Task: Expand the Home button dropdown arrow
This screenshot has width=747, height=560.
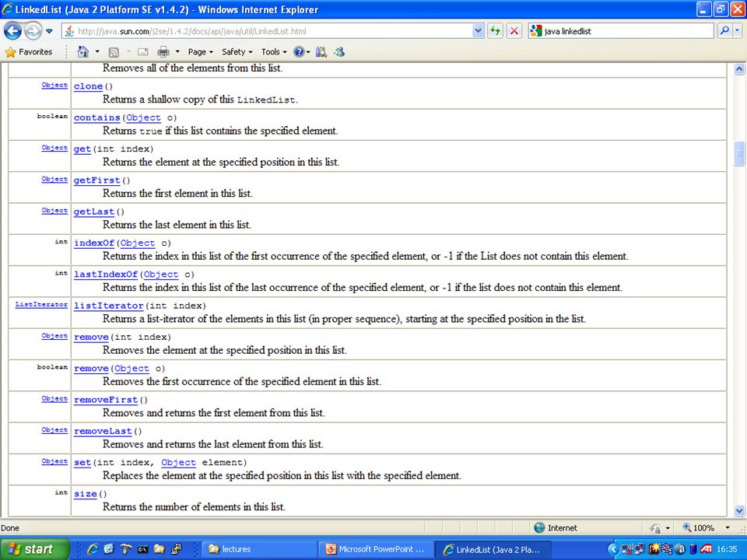Action: 97,51
